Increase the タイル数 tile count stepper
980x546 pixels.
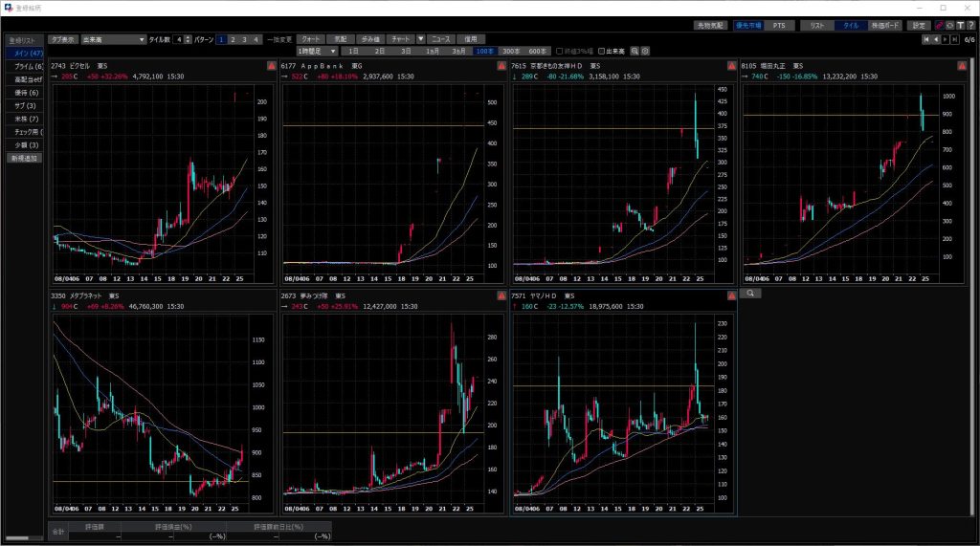pyautogui.click(x=188, y=37)
